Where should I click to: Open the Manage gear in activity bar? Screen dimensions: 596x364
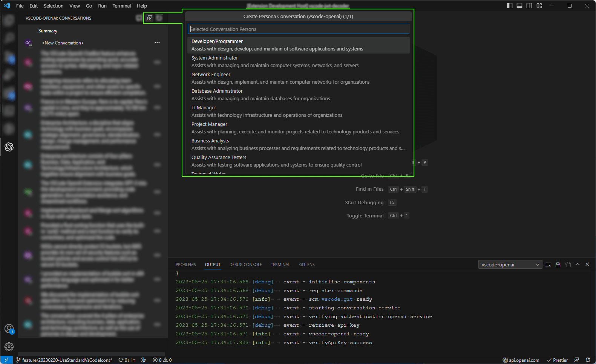pos(9,347)
